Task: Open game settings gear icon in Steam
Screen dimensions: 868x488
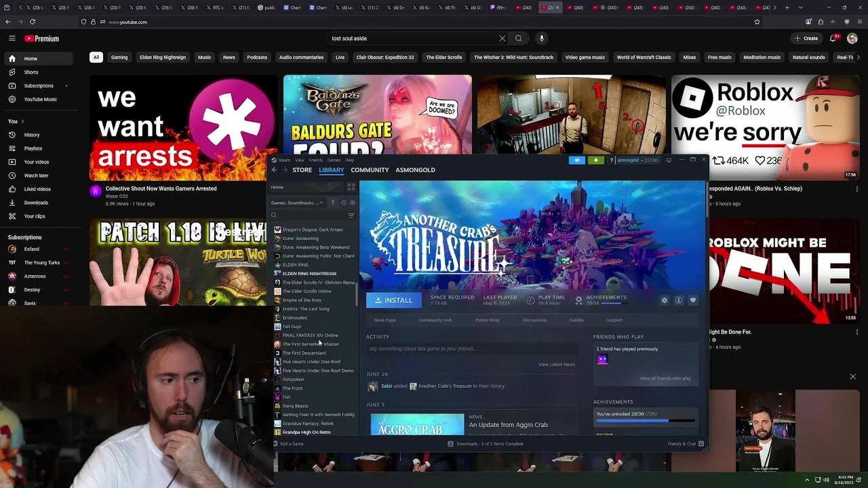Action: pos(665,300)
